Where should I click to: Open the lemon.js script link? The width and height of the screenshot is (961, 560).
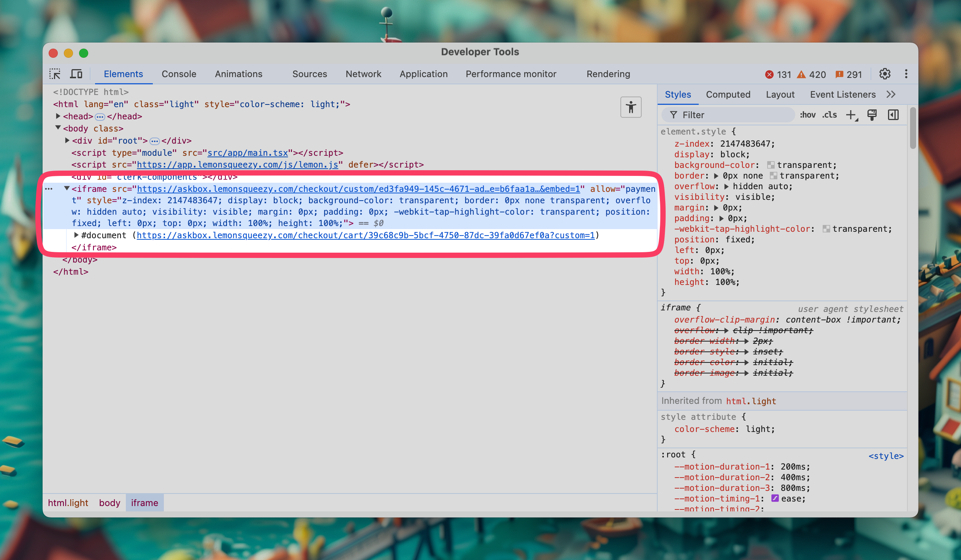237,165
